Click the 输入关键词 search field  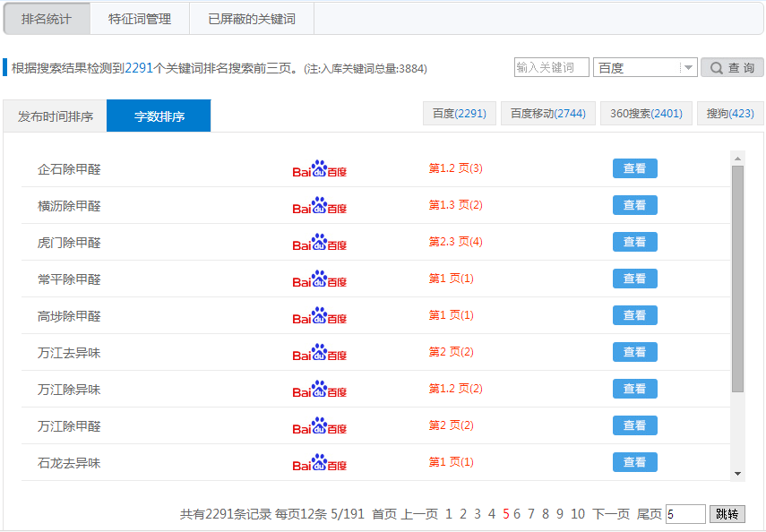(x=551, y=68)
